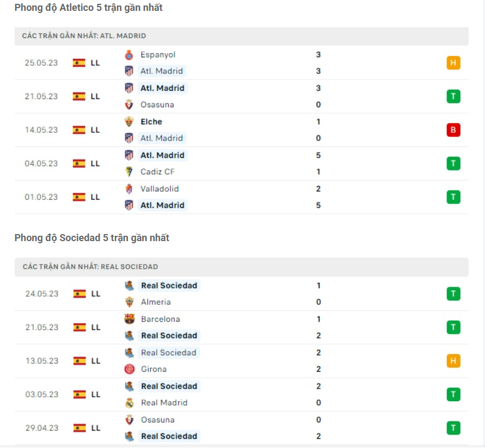Image resolution: width=485 pixels, height=448 pixels.
Task: Select the Atl. Madrid crest from 21.05.23 match
Action: (x=129, y=88)
